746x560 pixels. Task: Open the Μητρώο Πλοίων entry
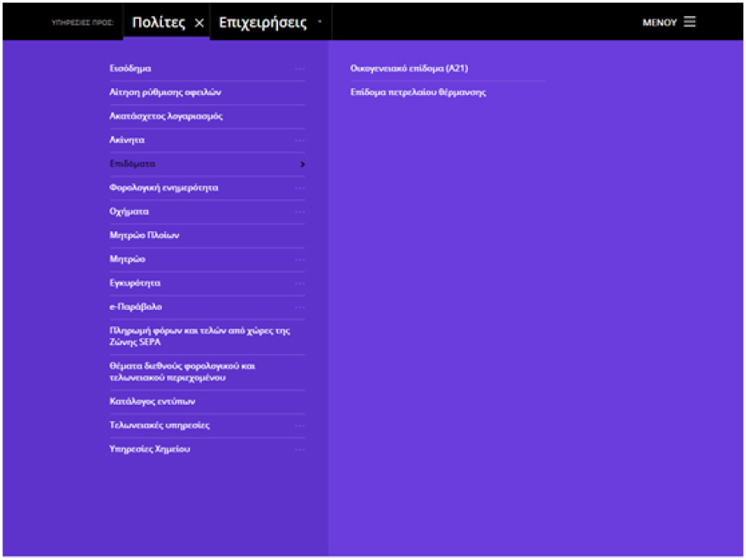coord(144,236)
